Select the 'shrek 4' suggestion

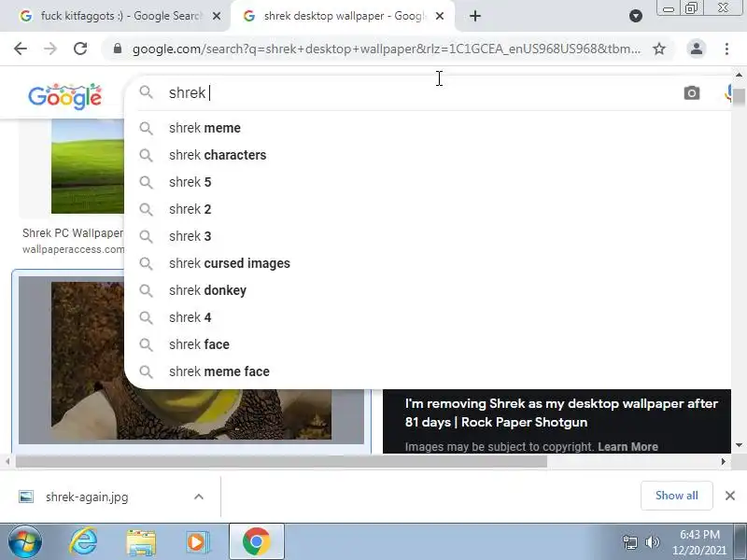point(428,317)
